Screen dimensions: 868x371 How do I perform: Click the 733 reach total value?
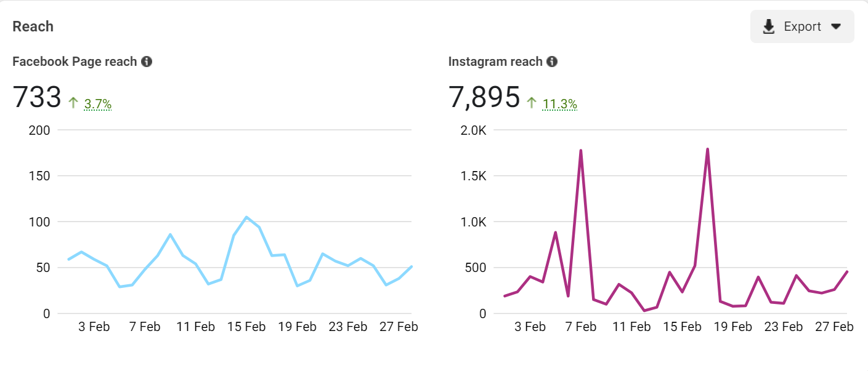click(36, 96)
